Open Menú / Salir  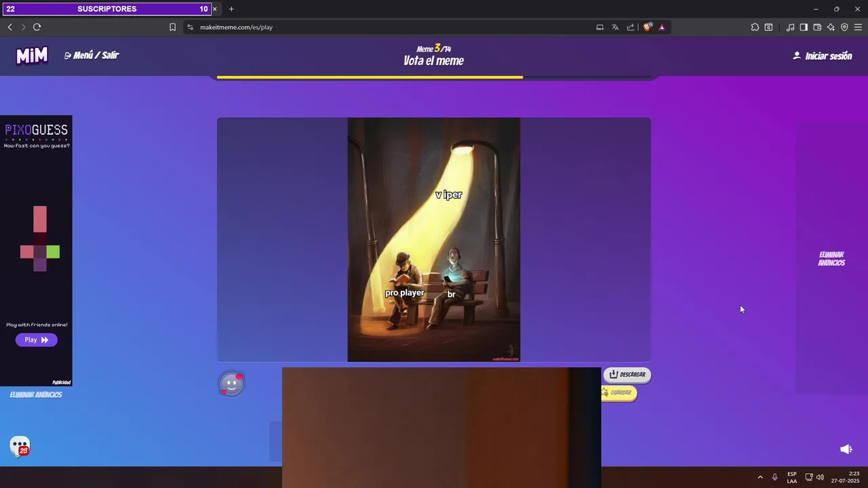[x=92, y=56]
